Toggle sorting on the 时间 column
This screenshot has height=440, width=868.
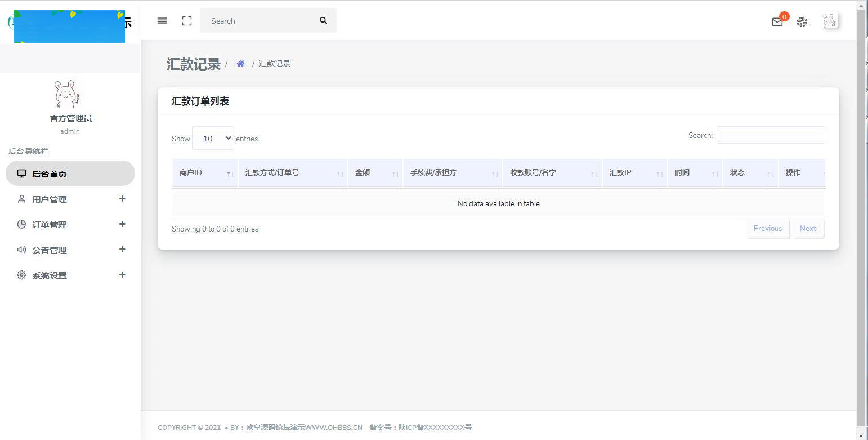(x=682, y=172)
